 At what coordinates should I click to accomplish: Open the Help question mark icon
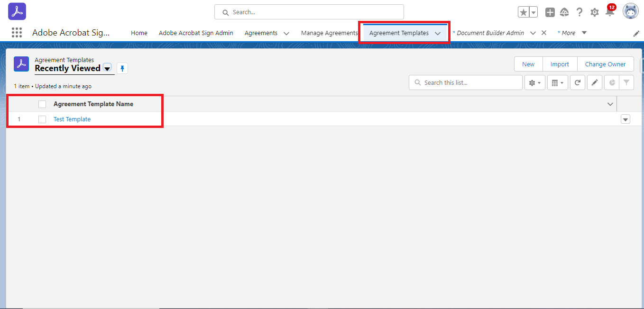(580, 12)
